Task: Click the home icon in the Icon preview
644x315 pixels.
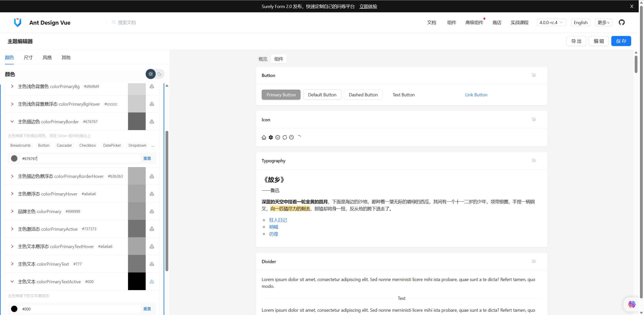Action: (x=264, y=137)
